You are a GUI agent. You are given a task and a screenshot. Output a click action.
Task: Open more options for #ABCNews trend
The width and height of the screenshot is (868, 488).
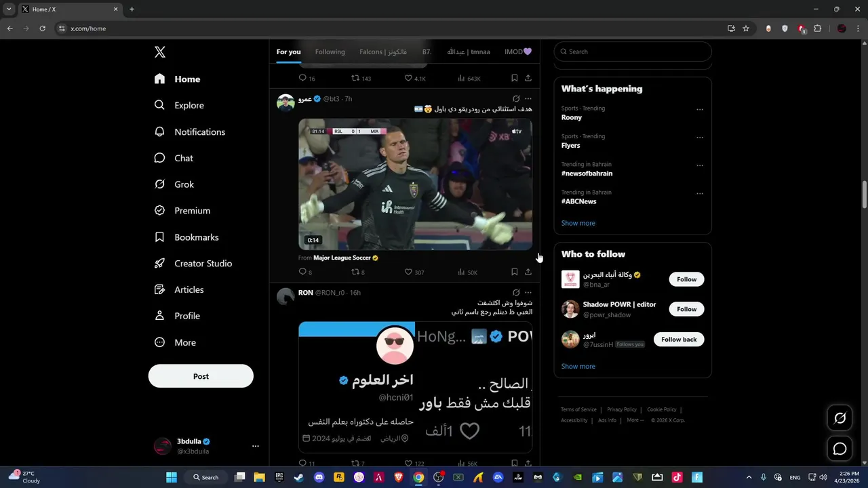point(700,194)
